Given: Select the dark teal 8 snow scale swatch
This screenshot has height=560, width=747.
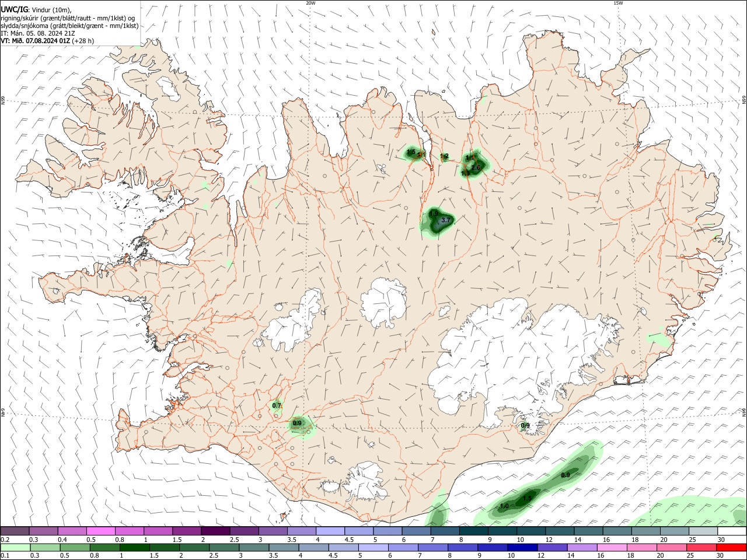Looking at the screenshot, I should [474, 531].
